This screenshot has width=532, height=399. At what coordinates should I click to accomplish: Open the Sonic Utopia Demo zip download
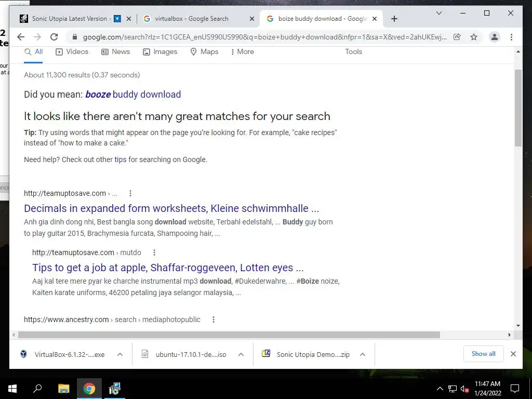click(313, 354)
